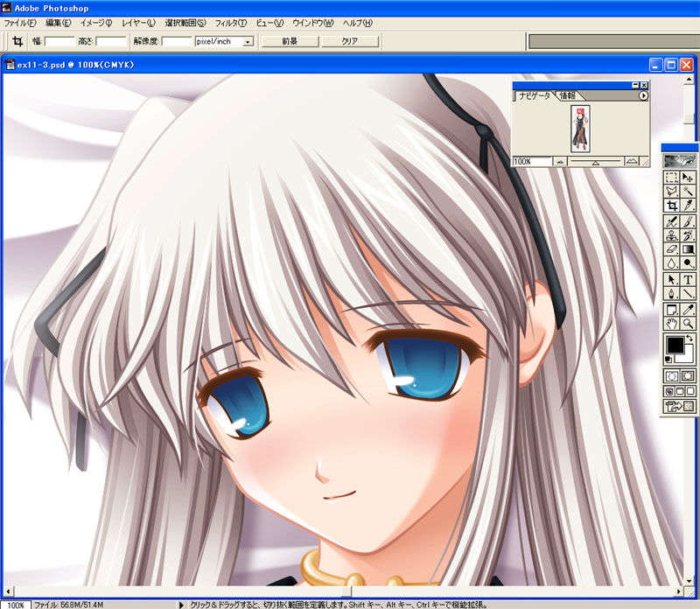Click the black foreground color swatch
Viewport: 700px width, 609px height.
pyautogui.click(x=675, y=345)
